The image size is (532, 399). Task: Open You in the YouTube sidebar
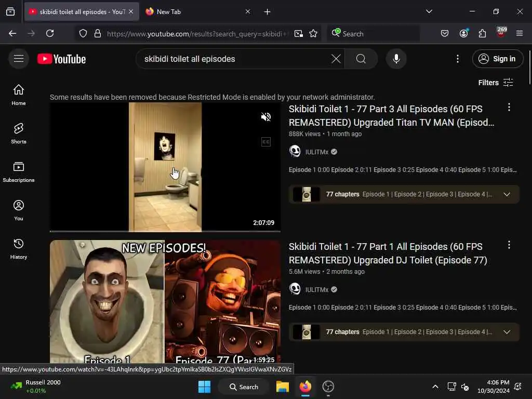(x=19, y=210)
